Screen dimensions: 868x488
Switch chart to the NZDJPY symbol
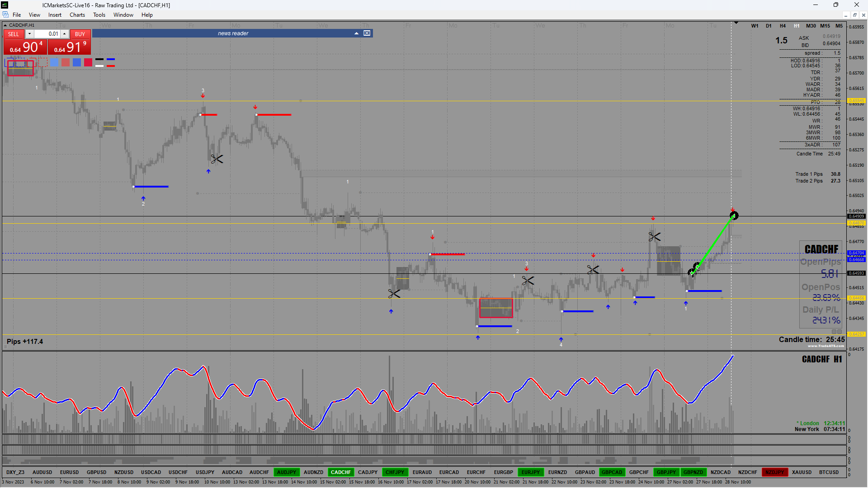[x=774, y=472]
